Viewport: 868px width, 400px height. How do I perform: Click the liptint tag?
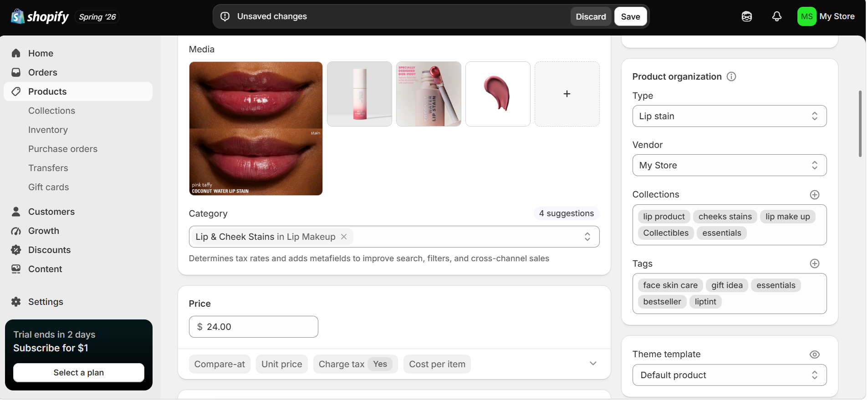tap(705, 302)
